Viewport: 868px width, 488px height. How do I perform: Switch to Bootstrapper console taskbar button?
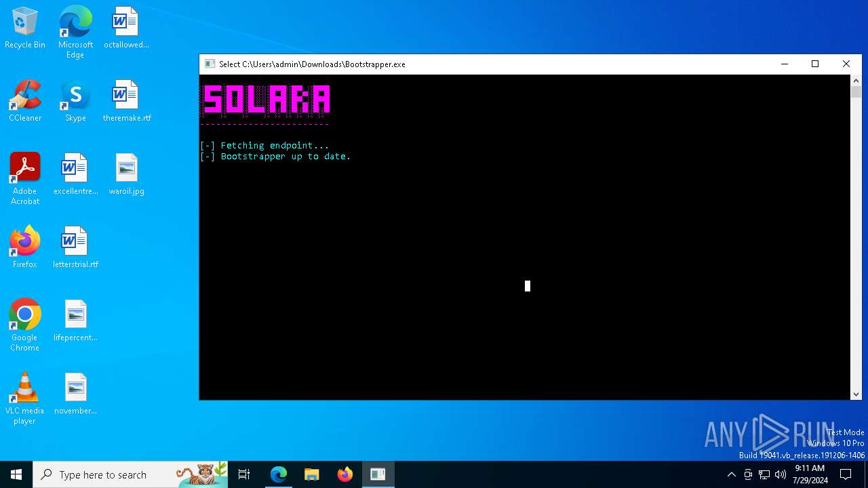click(378, 474)
